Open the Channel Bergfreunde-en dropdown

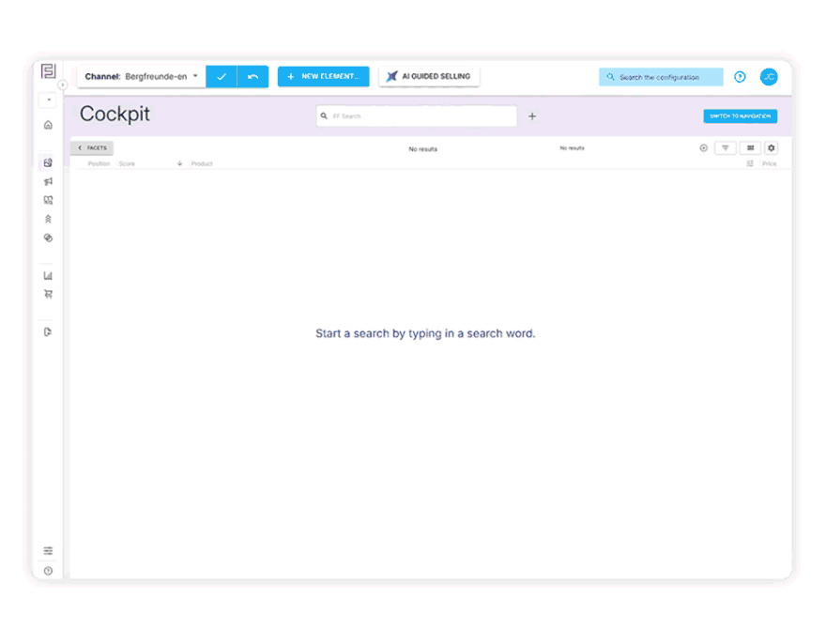point(141,76)
